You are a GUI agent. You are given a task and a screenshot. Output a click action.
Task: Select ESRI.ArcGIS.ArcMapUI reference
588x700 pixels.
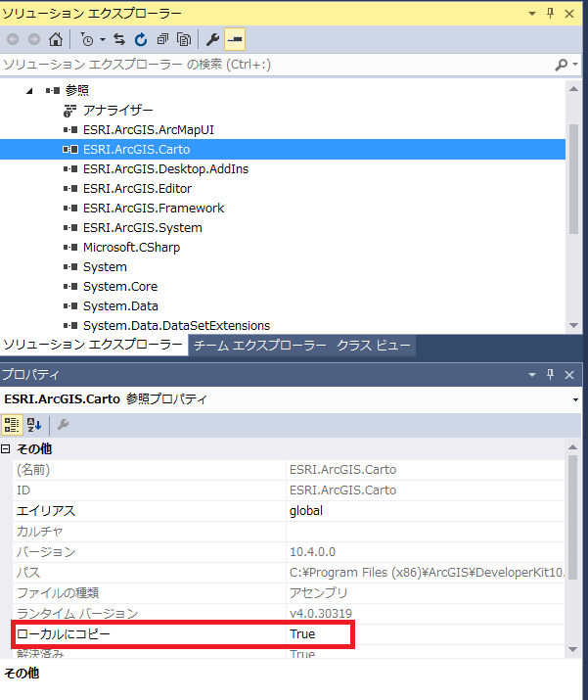coord(149,130)
